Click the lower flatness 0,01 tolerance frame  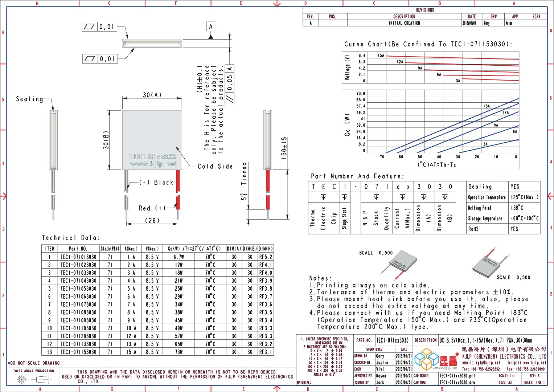click(x=100, y=58)
